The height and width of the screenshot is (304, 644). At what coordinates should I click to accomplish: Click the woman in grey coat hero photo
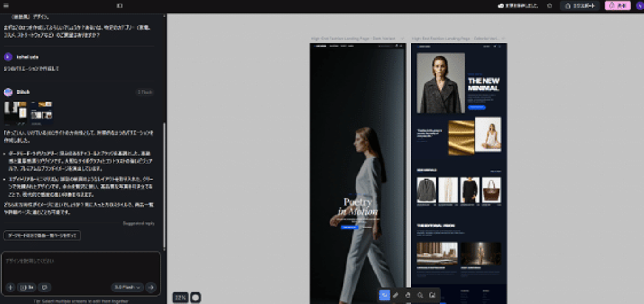point(441,83)
